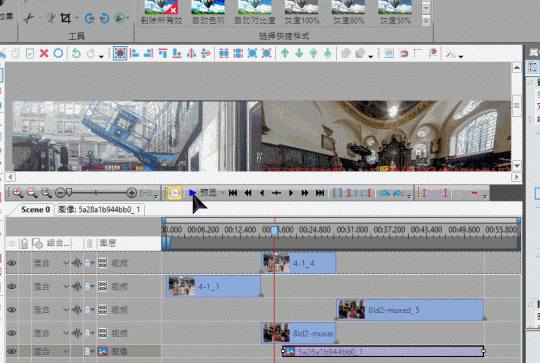Open the 5a28a1b944bb0_1 image tab
Image resolution: width=540 pixels, height=363 pixels.
(99, 209)
